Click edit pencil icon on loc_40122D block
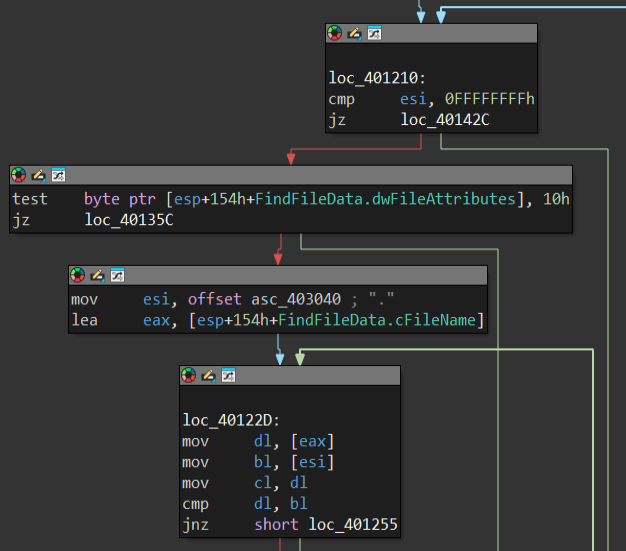 (208, 376)
